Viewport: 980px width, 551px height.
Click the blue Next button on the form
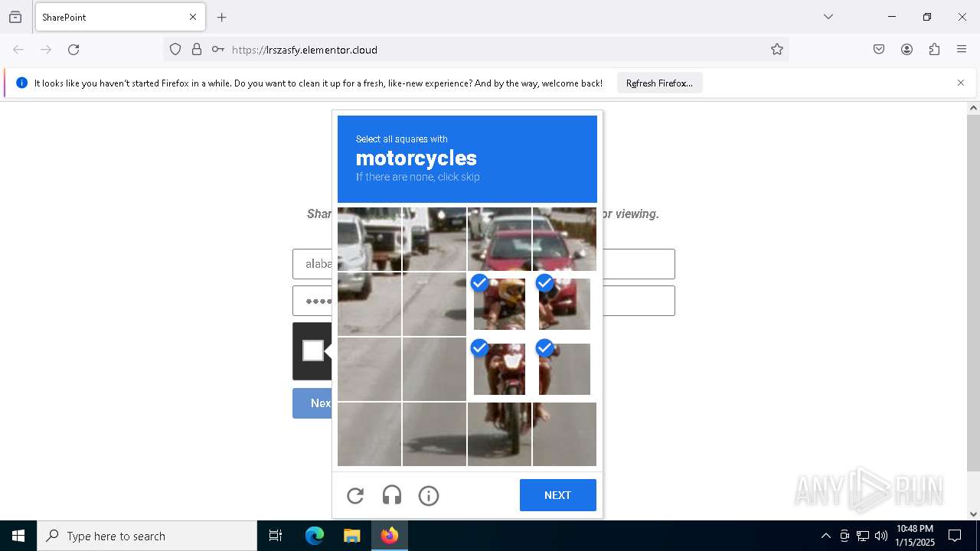tap(312, 403)
